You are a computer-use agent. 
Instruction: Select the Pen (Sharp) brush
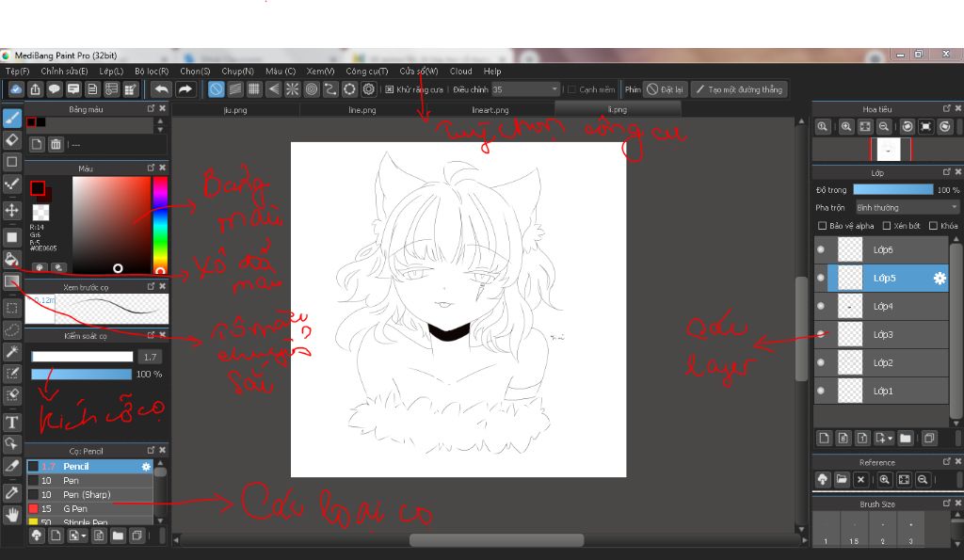89,495
